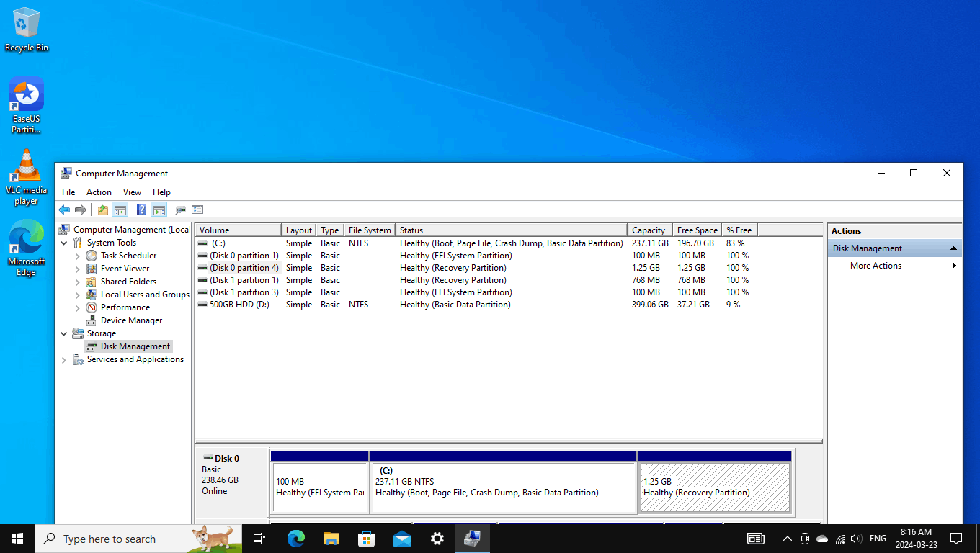Viewport: 980px width, 553px height.
Task: Select the 1.25 GB Recovery Partition block
Action: click(715, 487)
